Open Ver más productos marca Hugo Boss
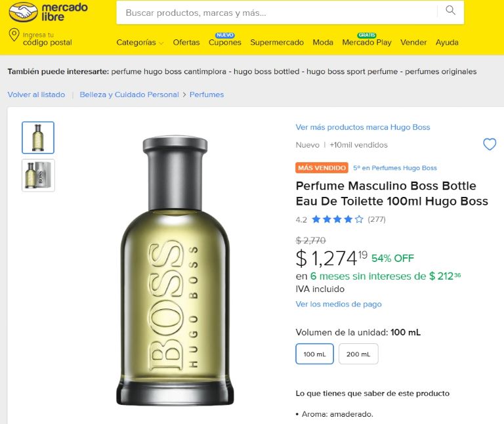Screen dimensions: 504x424 coord(363,127)
